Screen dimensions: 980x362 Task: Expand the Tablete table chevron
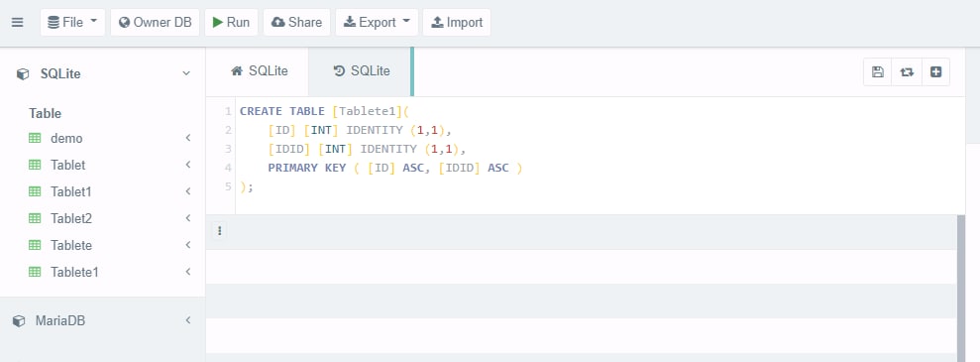click(x=187, y=246)
